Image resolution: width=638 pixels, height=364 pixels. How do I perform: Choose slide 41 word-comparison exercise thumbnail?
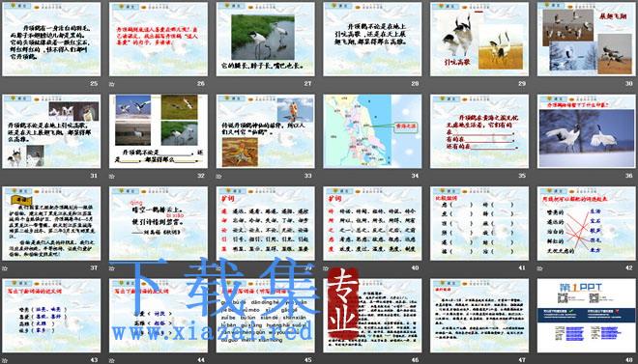click(479, 223)
